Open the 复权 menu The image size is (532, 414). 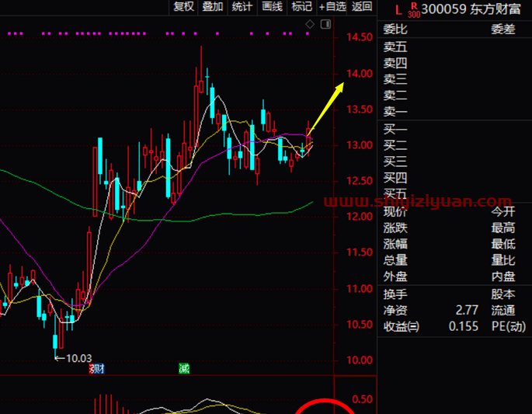[184, 7]
